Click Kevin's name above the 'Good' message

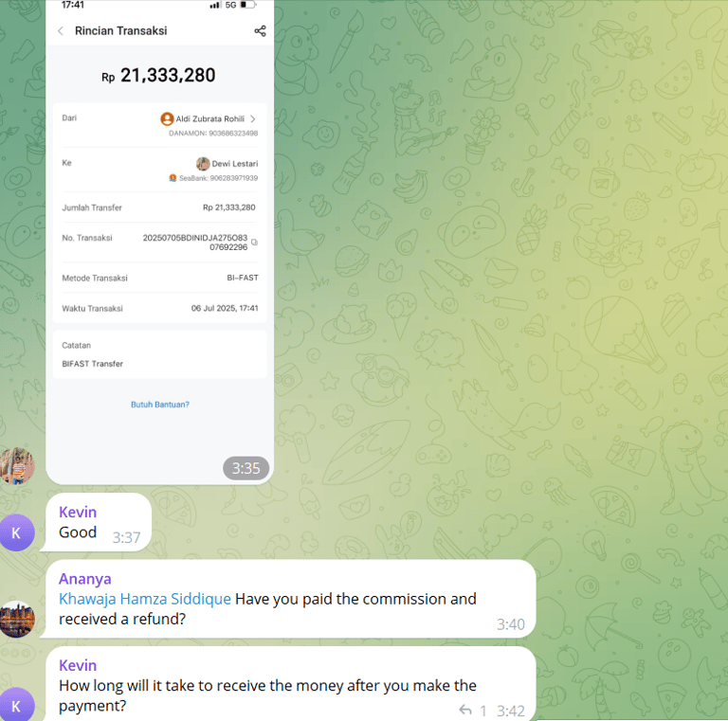point(78,513)
